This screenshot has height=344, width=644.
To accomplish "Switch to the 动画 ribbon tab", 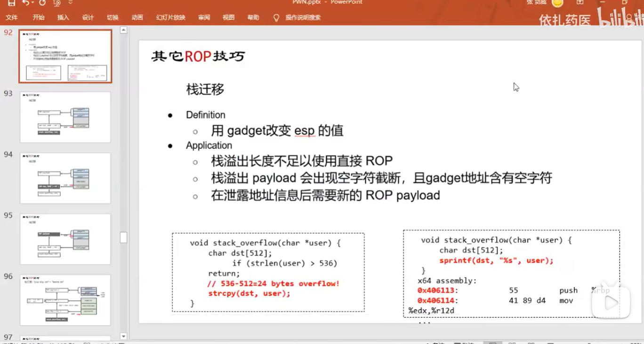I will [137, 17].
